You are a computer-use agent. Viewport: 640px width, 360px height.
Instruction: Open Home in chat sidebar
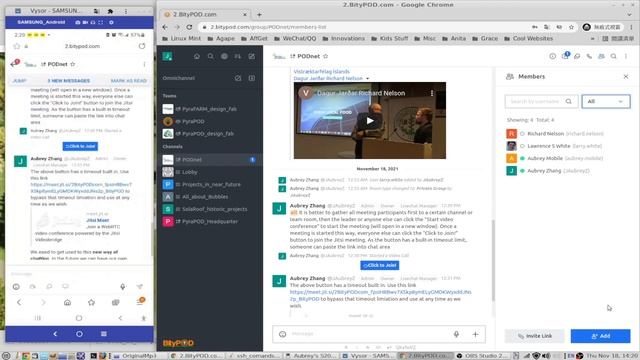[x=197, y=56]
